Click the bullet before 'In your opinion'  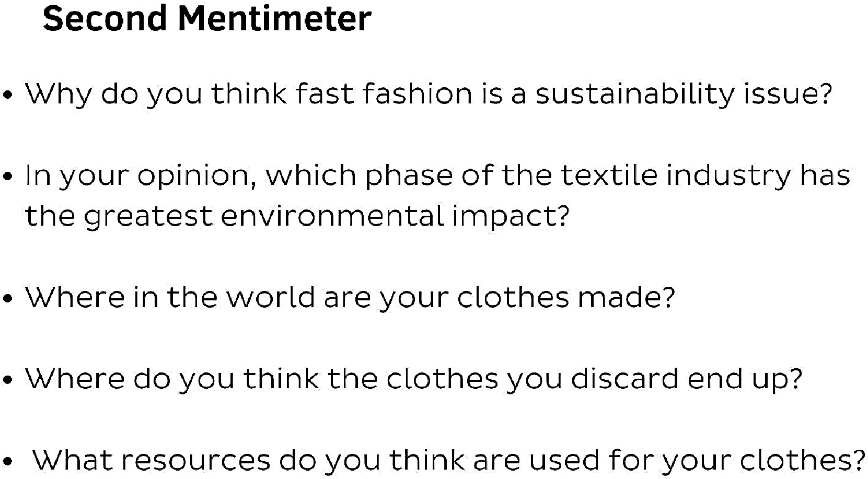pos(7,178)
